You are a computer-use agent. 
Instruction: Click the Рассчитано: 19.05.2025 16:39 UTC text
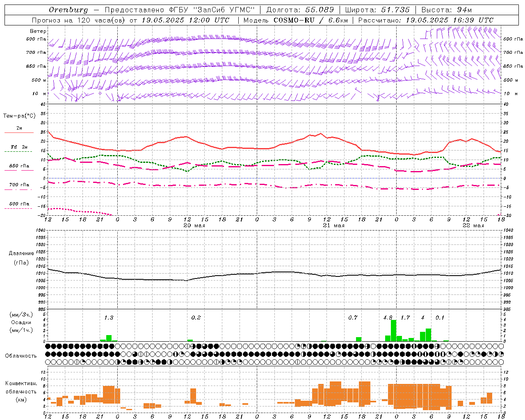426,20
